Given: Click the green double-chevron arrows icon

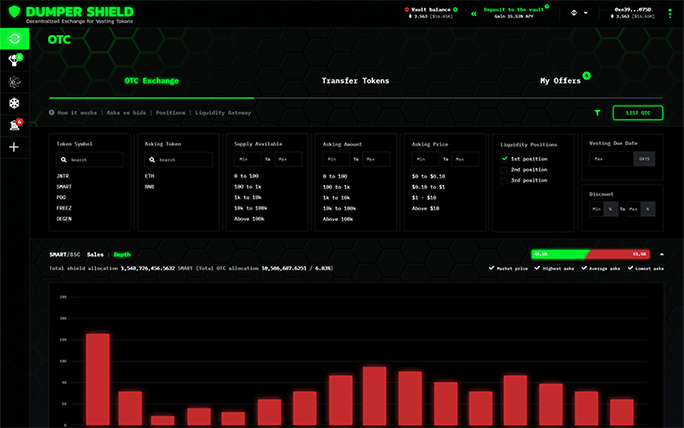Looking at the screenshot, I should tap(474, 14).
